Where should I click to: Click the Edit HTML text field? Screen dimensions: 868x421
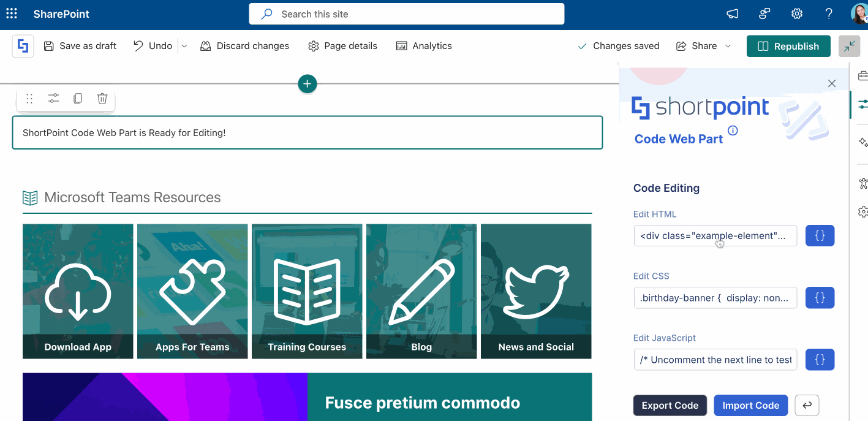pyautogui.click(x=715, y=236)
